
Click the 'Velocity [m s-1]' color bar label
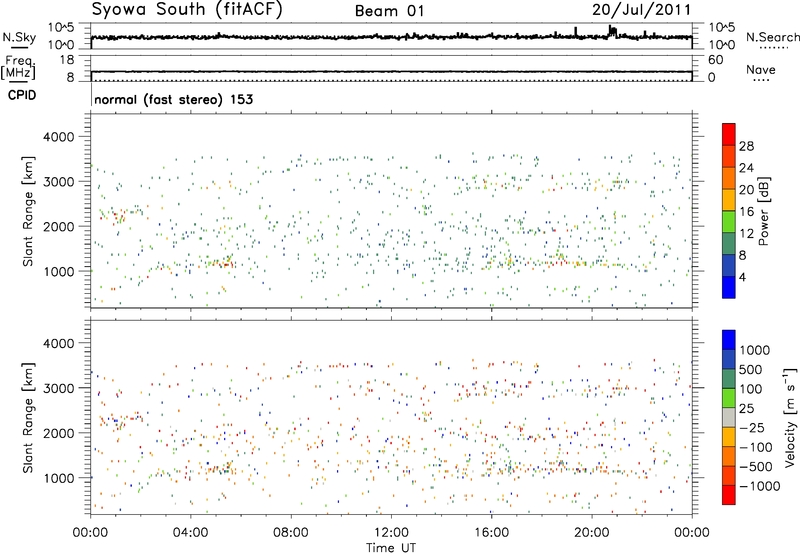[790, 418]
